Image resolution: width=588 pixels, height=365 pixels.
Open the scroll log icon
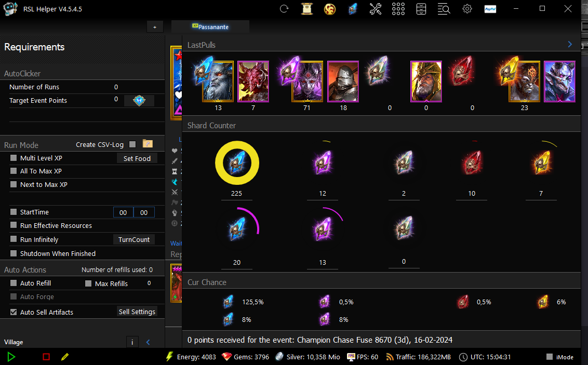[x=307, y=9]
